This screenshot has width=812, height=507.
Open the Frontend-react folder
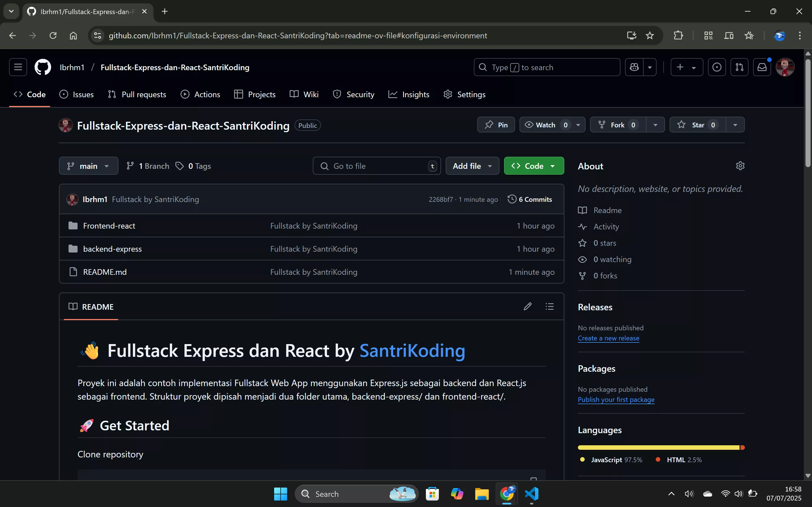click(109, 226)
